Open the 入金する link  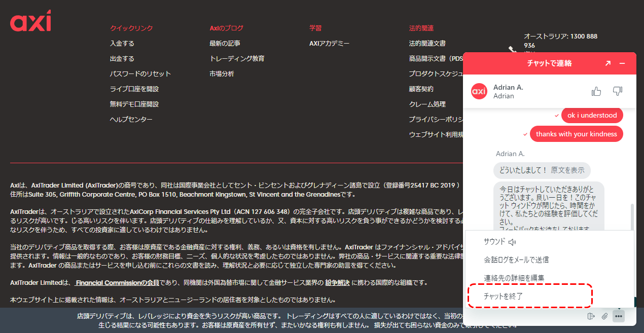(122, 44)
